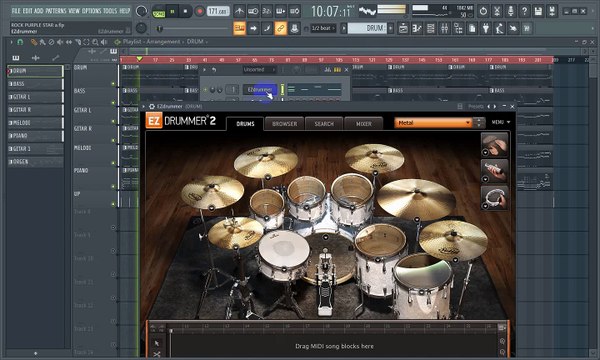Toggle the countdown before recording icon
Image resolution: width=600 pixels, height=360 pixels.
click(267, 11)
